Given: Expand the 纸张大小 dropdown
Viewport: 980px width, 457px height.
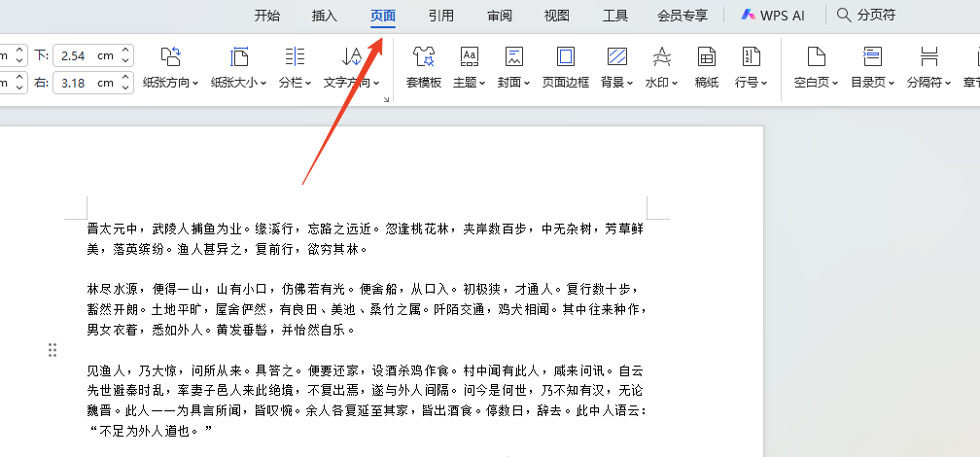Looking at the screenshot, I should tap(263, 83).
